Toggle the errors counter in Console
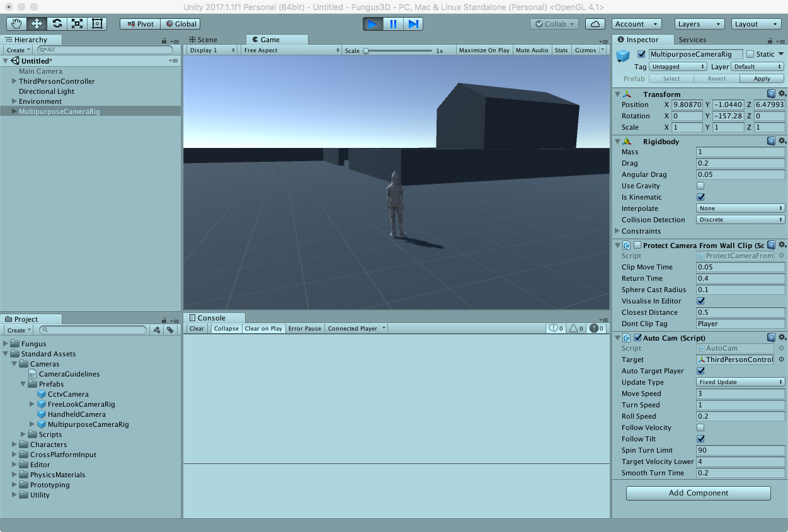788x532 pixels. coord(597,328)
